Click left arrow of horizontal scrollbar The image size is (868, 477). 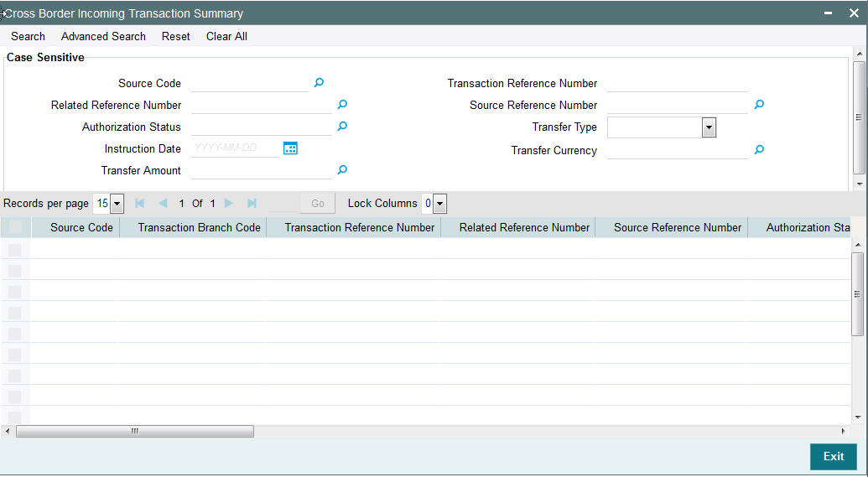click(x=8, y=431)
